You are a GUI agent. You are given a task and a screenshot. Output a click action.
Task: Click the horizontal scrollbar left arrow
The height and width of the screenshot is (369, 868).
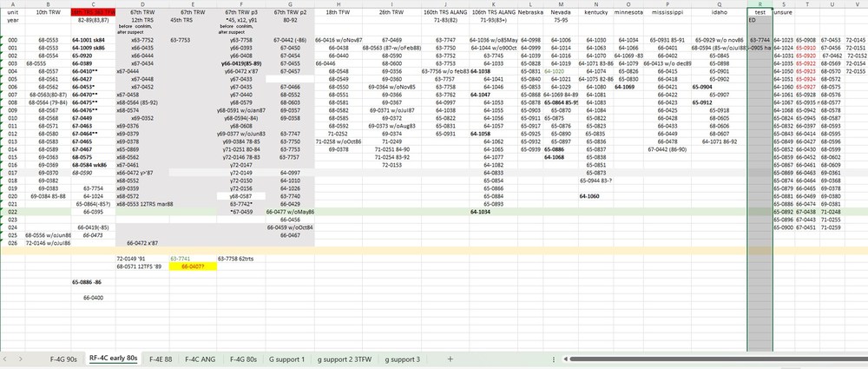click(x=565, y=359)
